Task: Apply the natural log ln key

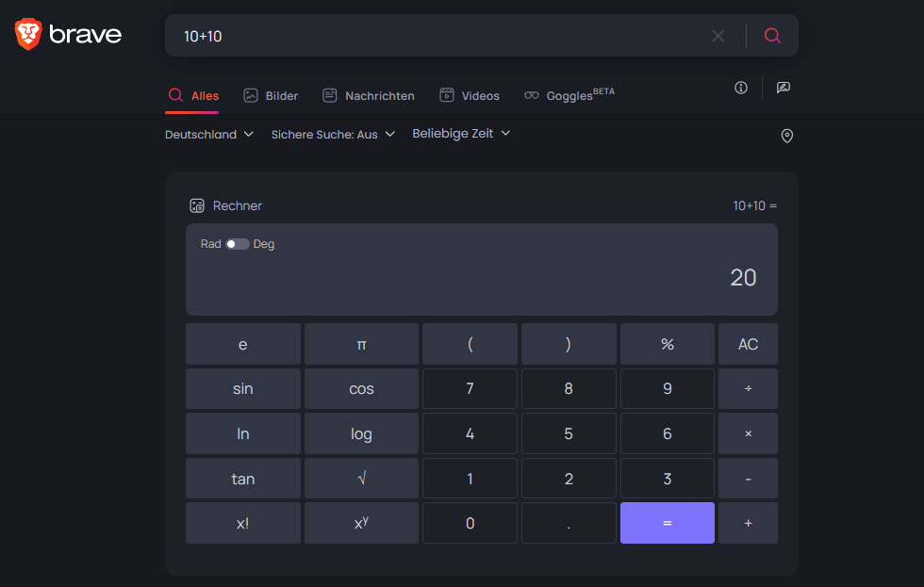Action: [243, 433]
